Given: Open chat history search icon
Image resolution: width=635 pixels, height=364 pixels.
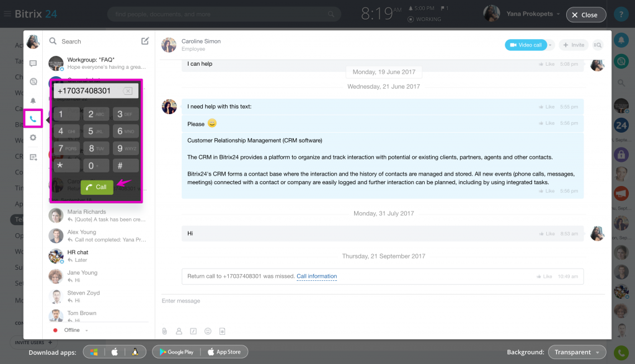Looking at the screenshot, I should pos(597,45).
